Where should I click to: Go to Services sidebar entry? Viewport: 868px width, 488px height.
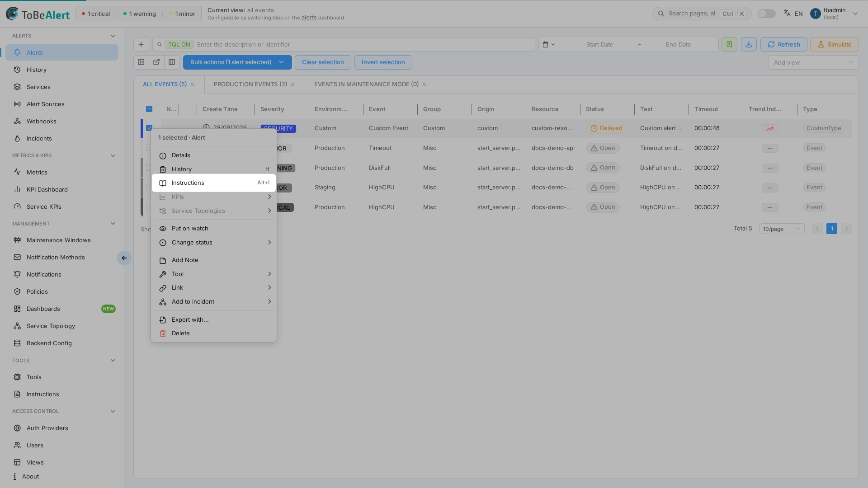point(62,87)
